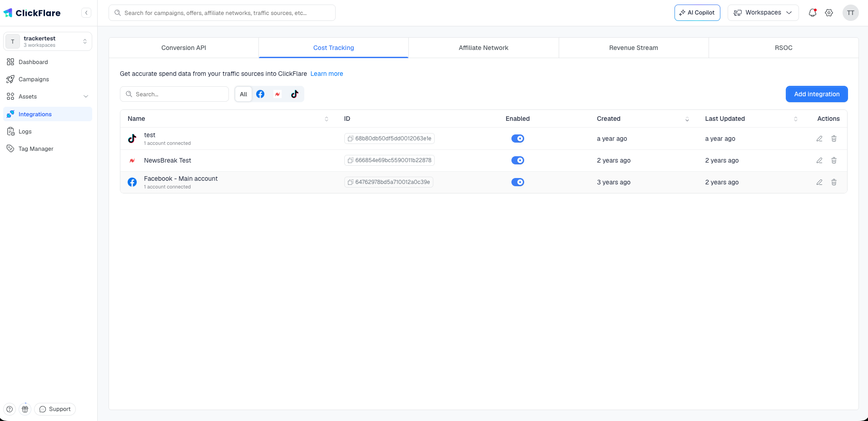Edit the Facebook - Main account integration
Screen dimensions: 868x421
819,182
